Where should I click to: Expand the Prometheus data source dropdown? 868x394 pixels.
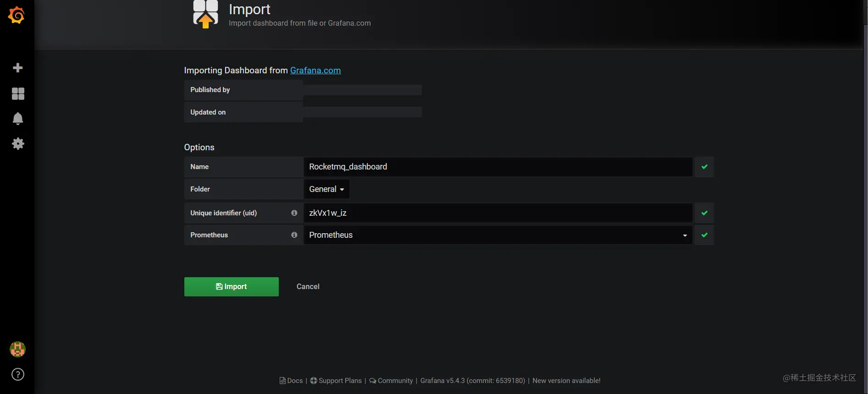pyautogui.click(x=498, y=235)
